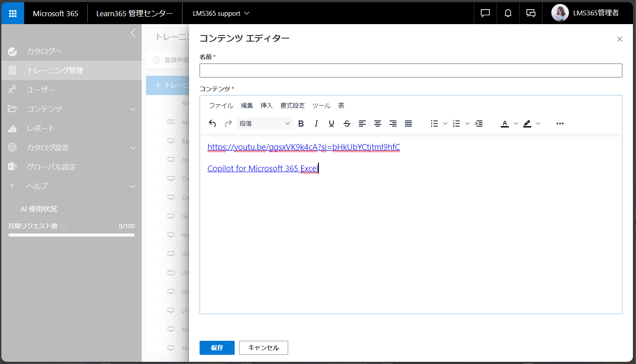This screenshot has width=636, height=364.
Task: Click the redo icon in editor toolbar
Action: [228, 124]
